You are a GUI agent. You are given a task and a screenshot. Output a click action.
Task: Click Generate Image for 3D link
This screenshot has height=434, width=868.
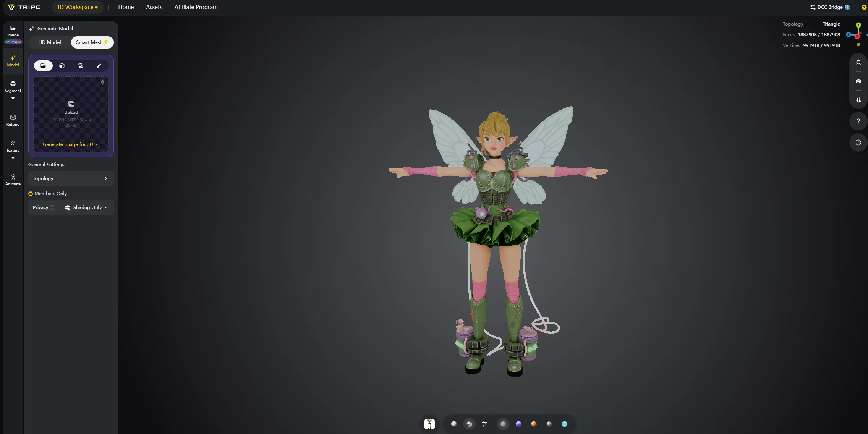click(x=70, y=144)
